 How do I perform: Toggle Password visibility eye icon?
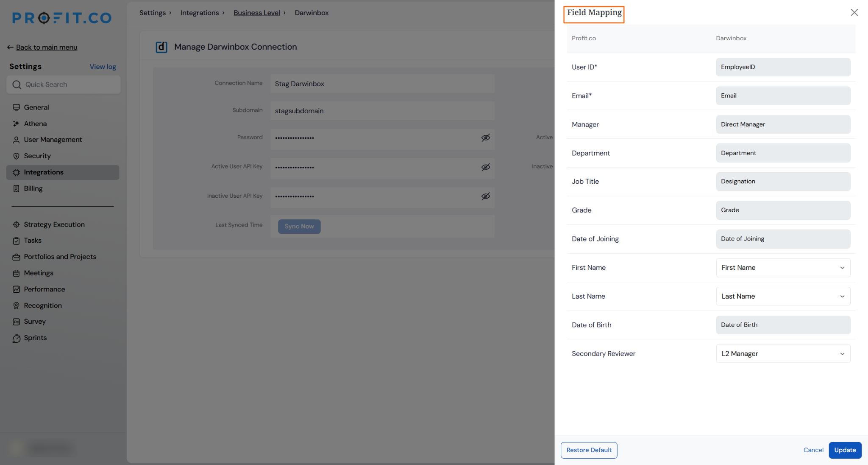click(486, 137)
